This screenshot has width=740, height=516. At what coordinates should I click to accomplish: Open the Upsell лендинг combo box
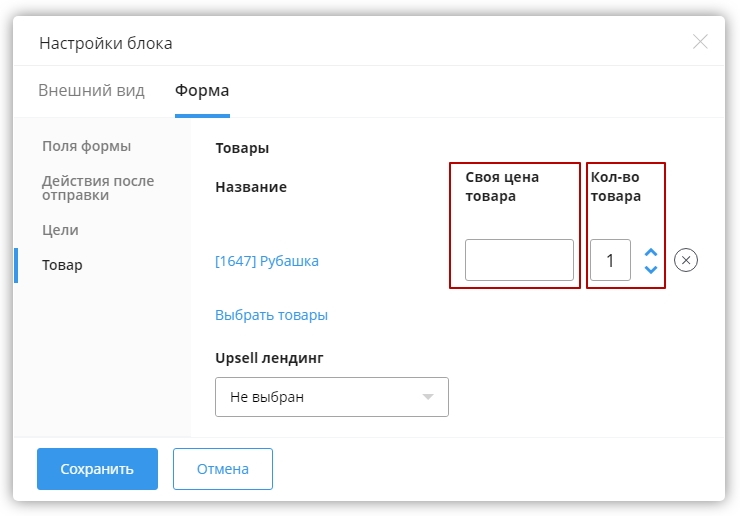pyautogui.click(x=331, y=397)
